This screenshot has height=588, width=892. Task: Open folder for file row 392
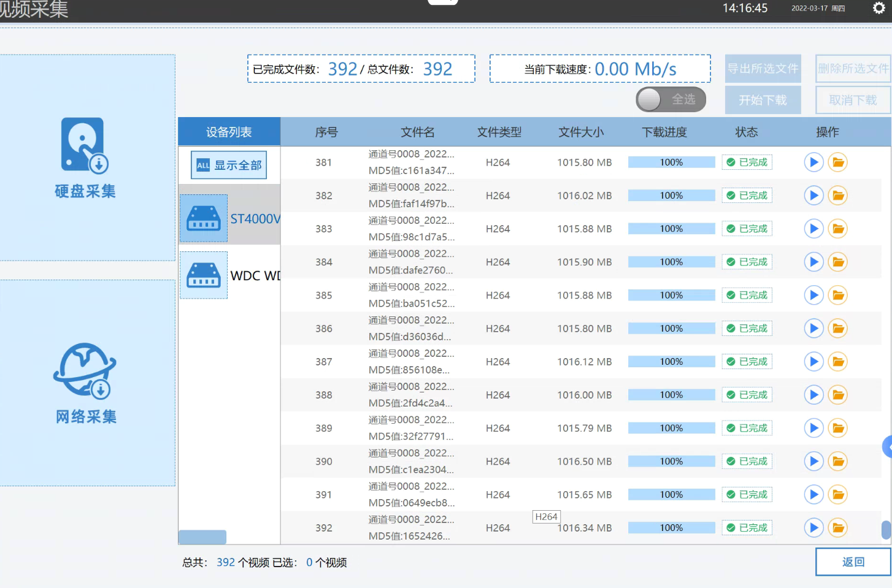click(x=838, y=527)
